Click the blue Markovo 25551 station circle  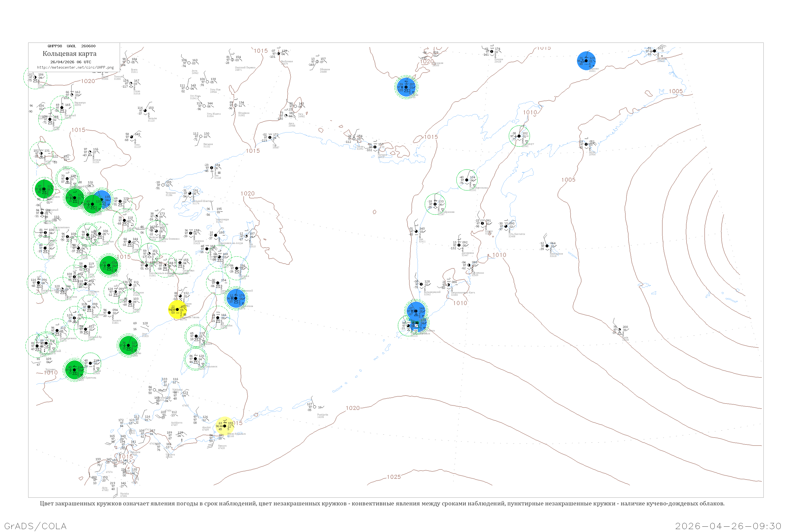click(x=586, y=61)
